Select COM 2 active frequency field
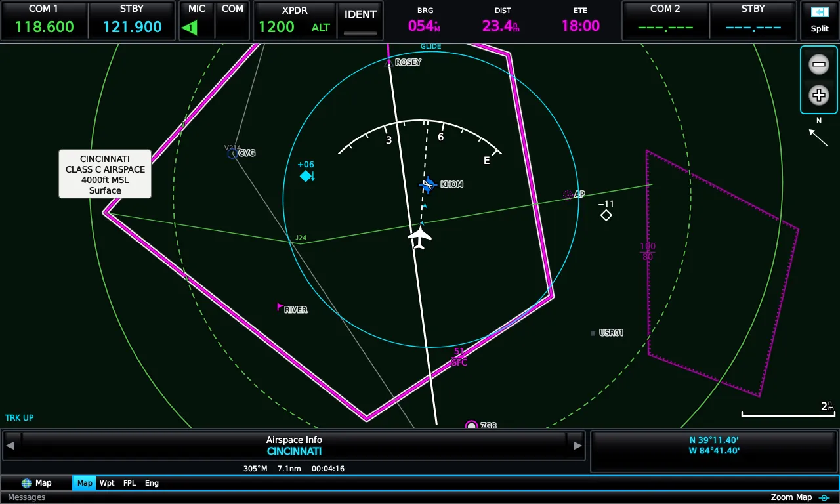840x504 pixels. click(x=665, y=20)
